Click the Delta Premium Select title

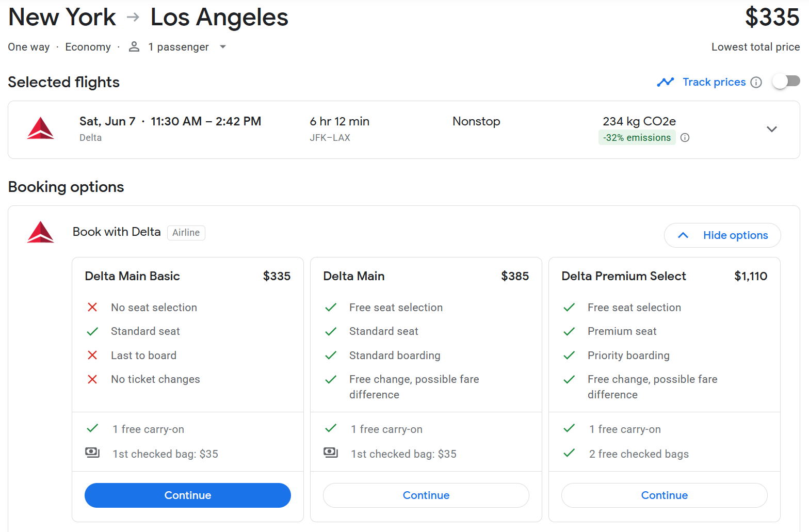coord(624,276)
